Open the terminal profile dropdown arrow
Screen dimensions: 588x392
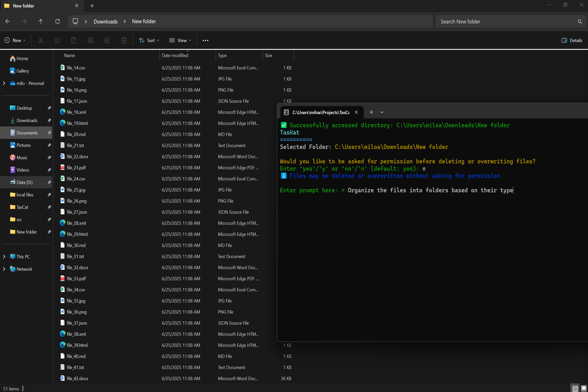[x=382, y=112]
